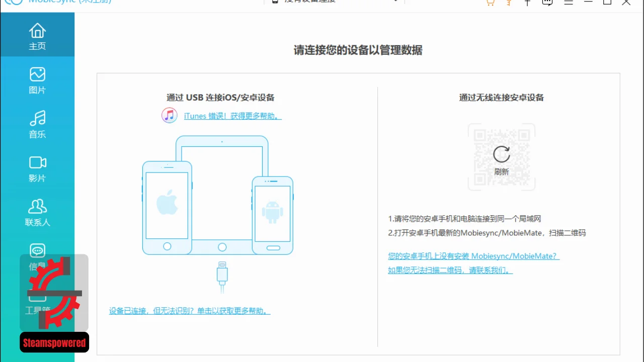
Task: Open link 如果您无法扫描二维码，请联系我们。
Action: (x=450, y=270)
